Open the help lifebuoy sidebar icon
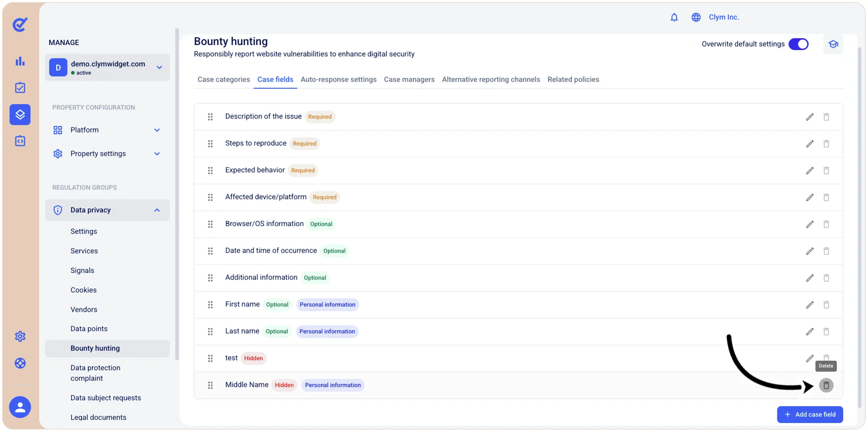This screenshot has width=868, height=432. tap(20, 363)
